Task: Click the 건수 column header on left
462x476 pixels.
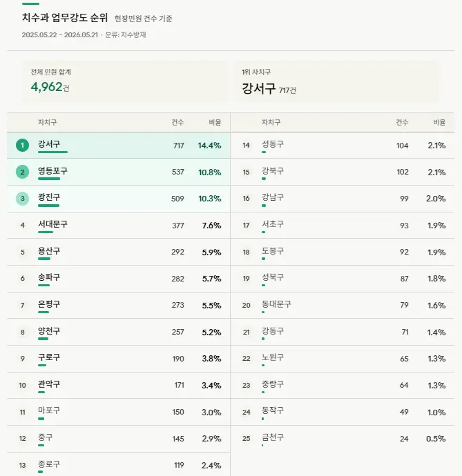Action: pos(177,122)
